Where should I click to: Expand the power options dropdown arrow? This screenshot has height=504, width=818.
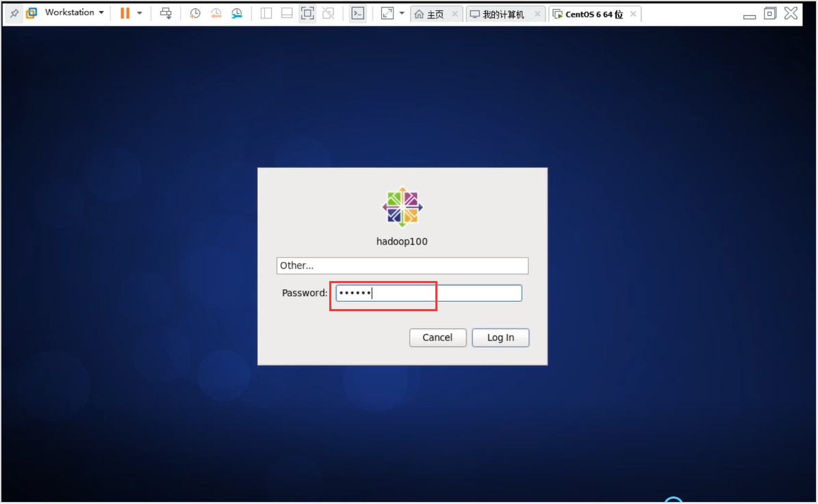[x=139, y=13]
